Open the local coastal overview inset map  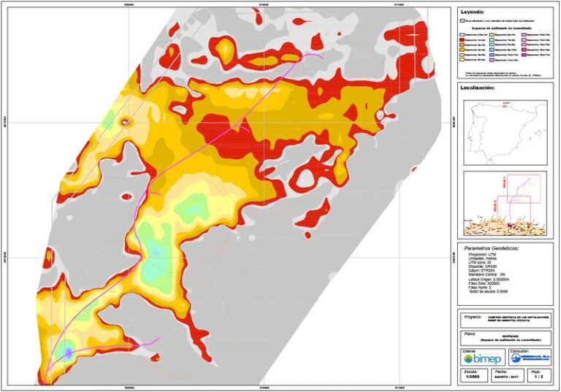click(x=505, y=202)
